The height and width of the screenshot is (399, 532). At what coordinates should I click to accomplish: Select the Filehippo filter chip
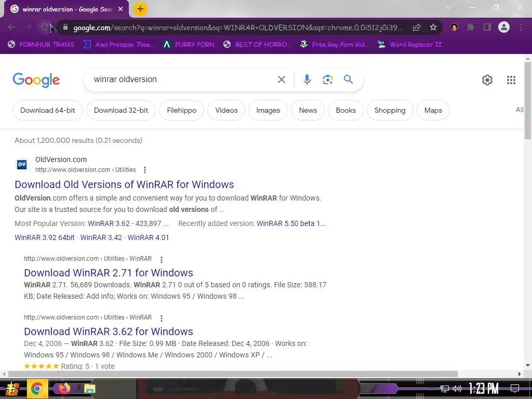(182, 110)
